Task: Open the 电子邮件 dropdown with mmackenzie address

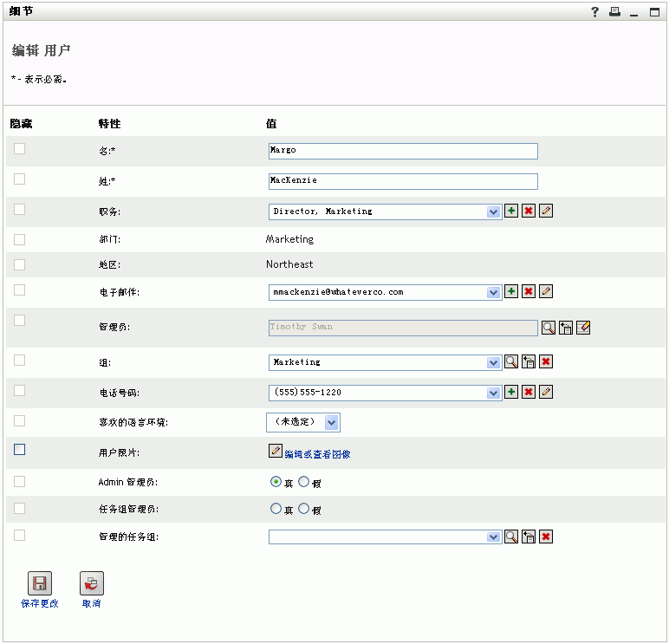Action: [386, 292]
